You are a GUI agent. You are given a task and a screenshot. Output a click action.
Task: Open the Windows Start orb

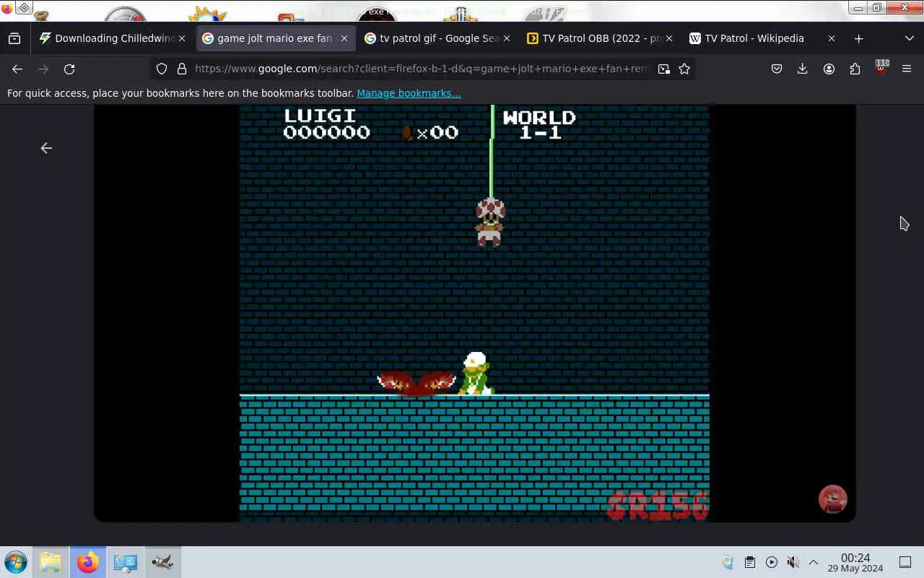(15, 562)
